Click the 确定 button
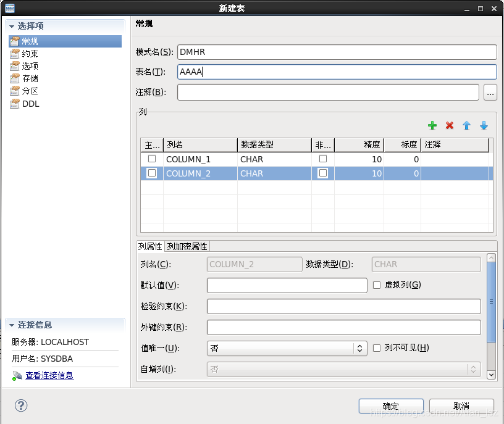Viewport: 504px width, 424px height. click(391, 406)
